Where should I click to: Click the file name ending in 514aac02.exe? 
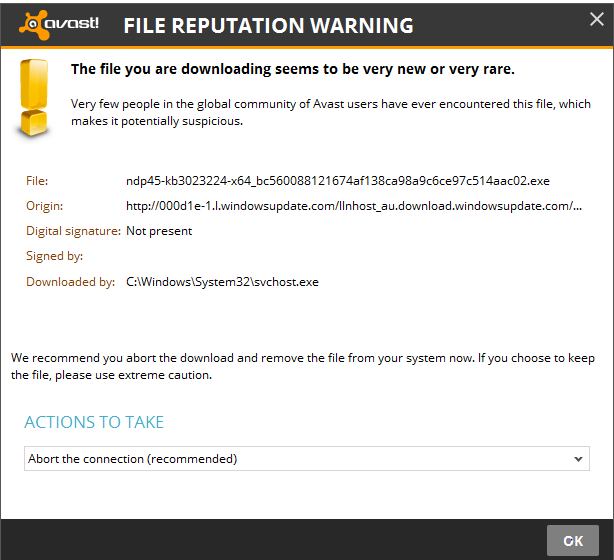click(338, 181)
